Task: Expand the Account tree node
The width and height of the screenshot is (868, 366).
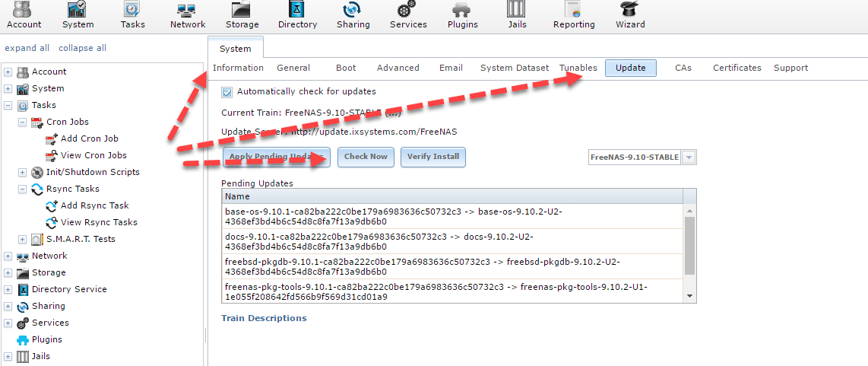Action: (8, 72)
